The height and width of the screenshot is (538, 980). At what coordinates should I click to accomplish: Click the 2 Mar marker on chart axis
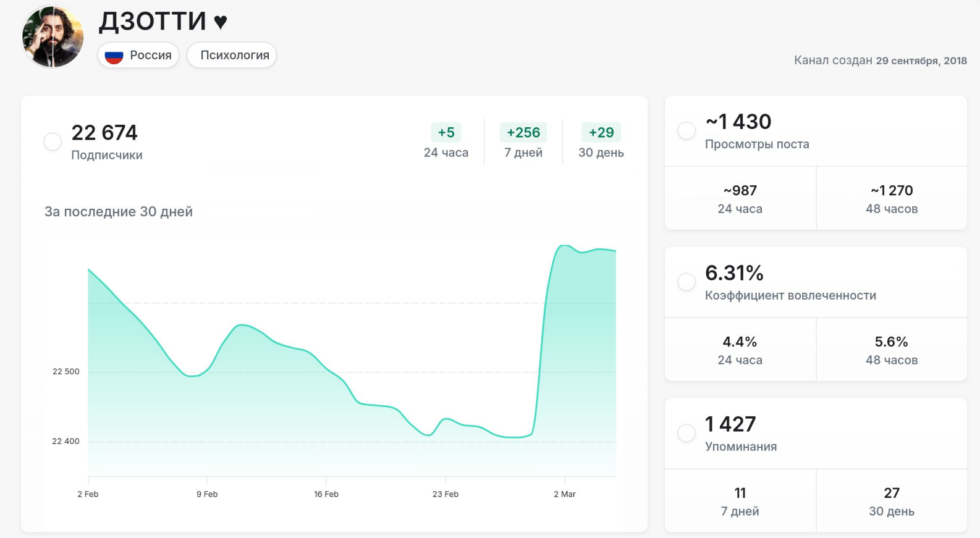pyautogui.click(x=564, y=494)
